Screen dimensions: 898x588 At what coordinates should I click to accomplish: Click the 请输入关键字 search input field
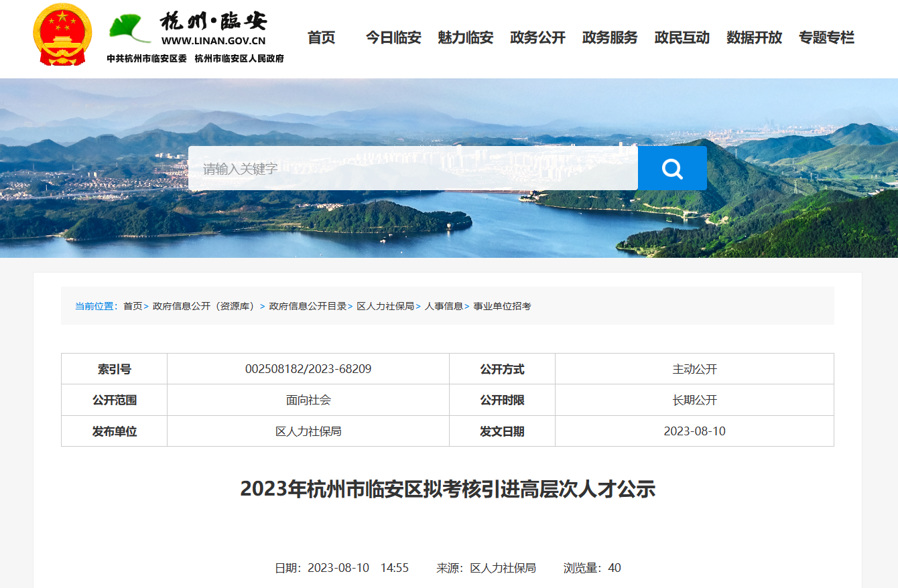(413, 168)
